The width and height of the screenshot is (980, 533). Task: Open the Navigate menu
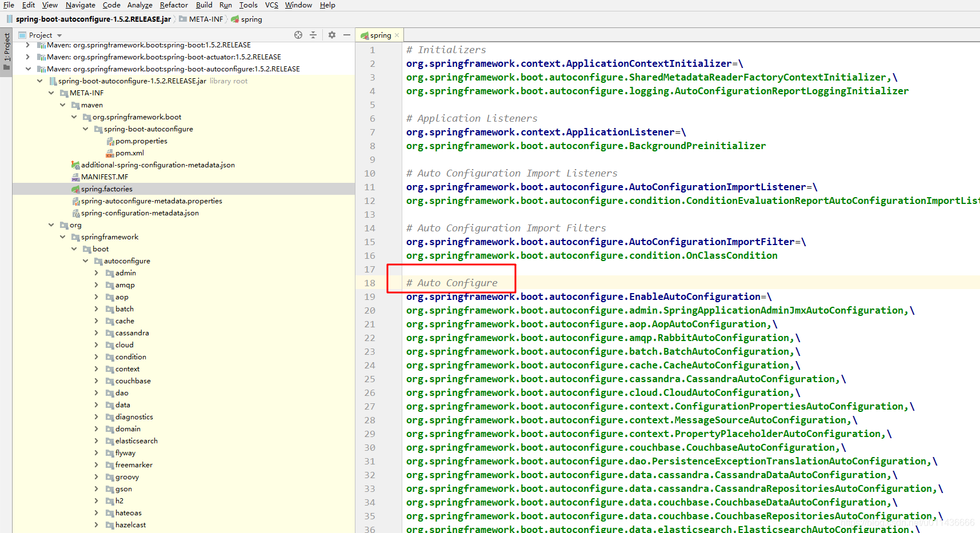pyautogui.click(x=81, y=5)
